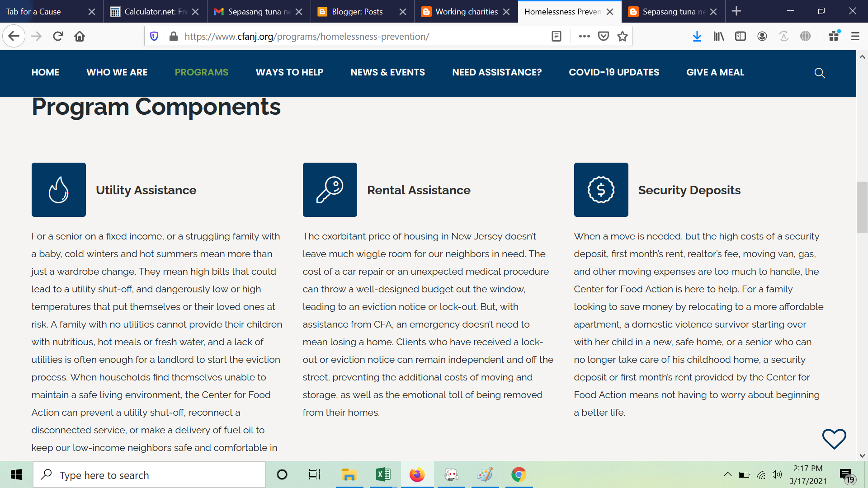Open the Firefox hamburger menu
Screen dimensions: 868x488
point(855,36)
